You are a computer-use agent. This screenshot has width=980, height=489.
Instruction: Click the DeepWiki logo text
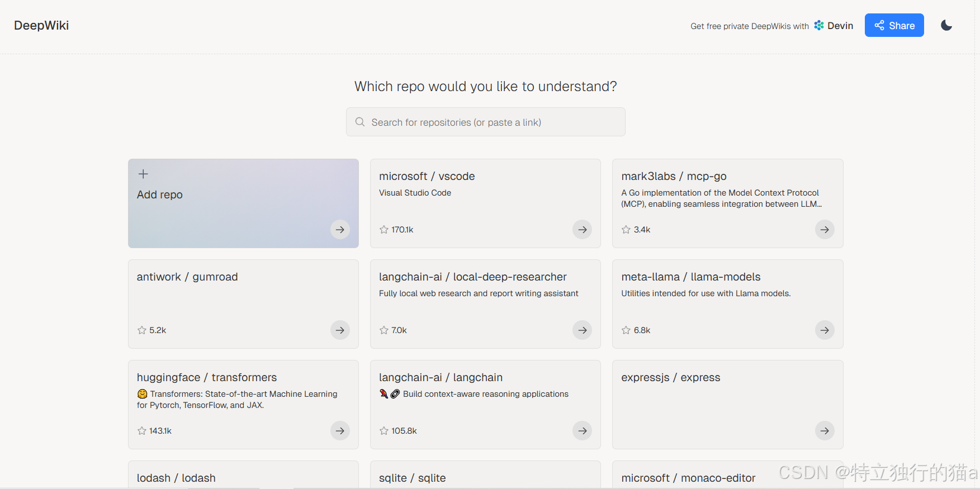point(41,25)
